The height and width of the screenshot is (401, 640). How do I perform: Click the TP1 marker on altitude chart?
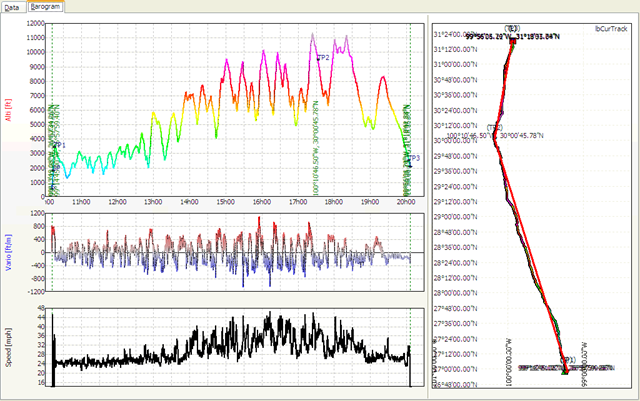[x=58, y=146]
